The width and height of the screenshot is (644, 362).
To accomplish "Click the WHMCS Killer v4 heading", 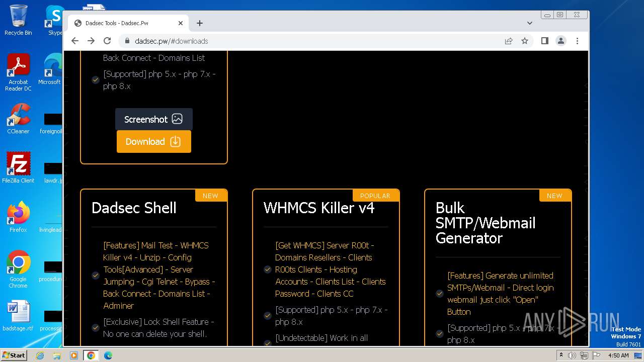I will coord(319,208).
